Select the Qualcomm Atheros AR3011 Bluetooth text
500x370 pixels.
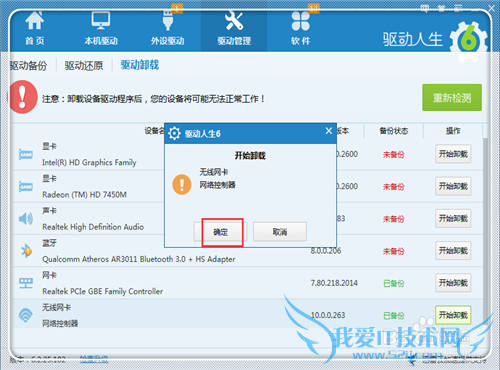139,259
